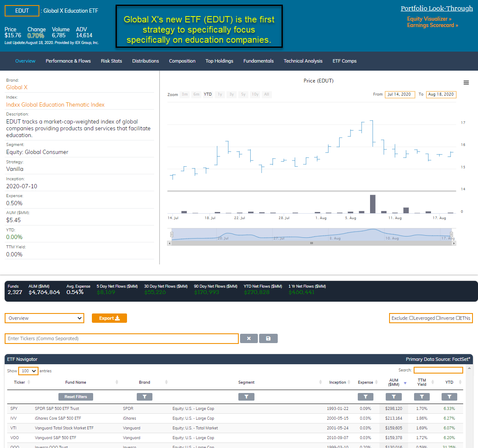Open the AUM column filter funnel
The width and height of the screenshot is (478, 448).
[394, 397]
